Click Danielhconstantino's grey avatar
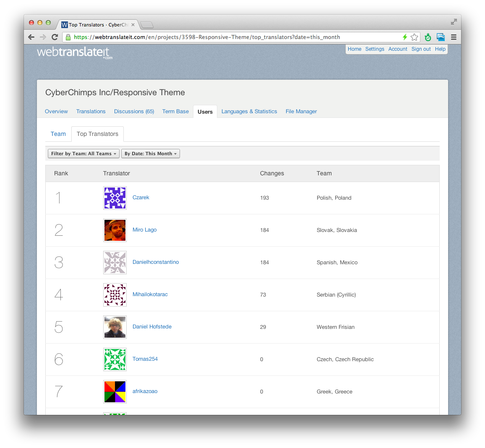 click(x=115, y=263)
